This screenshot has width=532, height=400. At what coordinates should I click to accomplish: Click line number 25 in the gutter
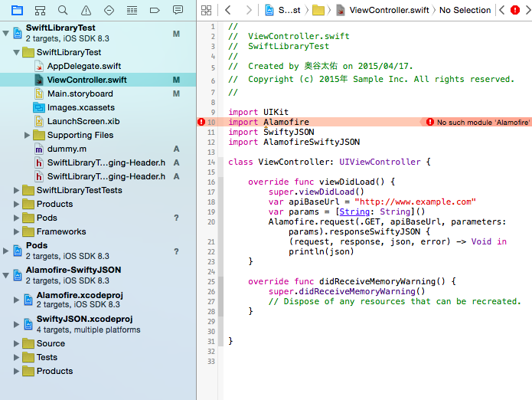[x=211, y=282]
